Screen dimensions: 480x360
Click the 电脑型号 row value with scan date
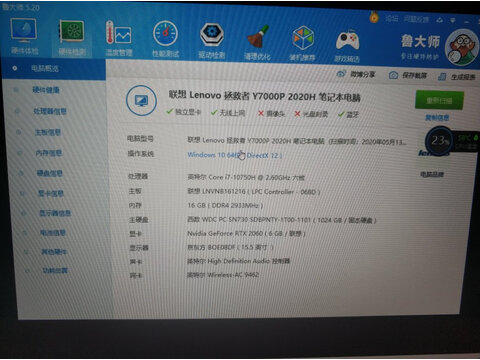(297, 141)
